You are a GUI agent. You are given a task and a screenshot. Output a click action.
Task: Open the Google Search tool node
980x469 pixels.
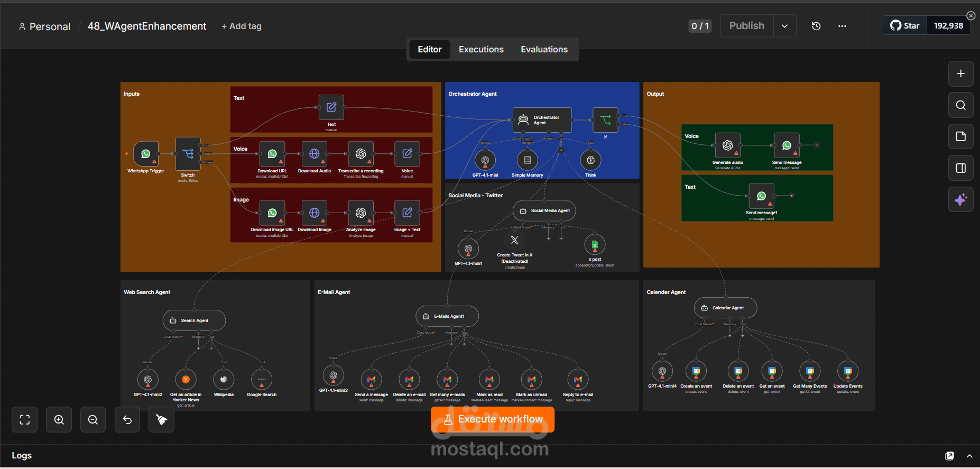[x=262, y=379]
